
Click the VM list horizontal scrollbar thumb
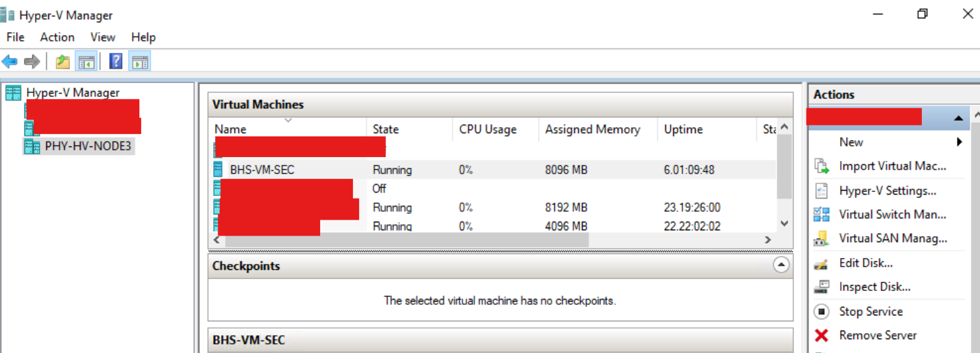[x=406, y=241]
